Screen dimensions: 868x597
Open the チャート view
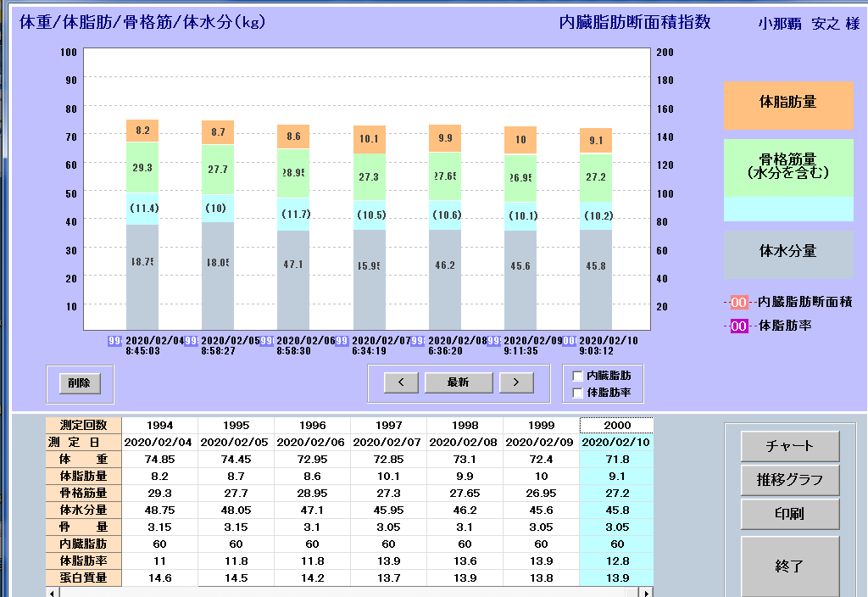pyautogui.click(x=789, y=446)
